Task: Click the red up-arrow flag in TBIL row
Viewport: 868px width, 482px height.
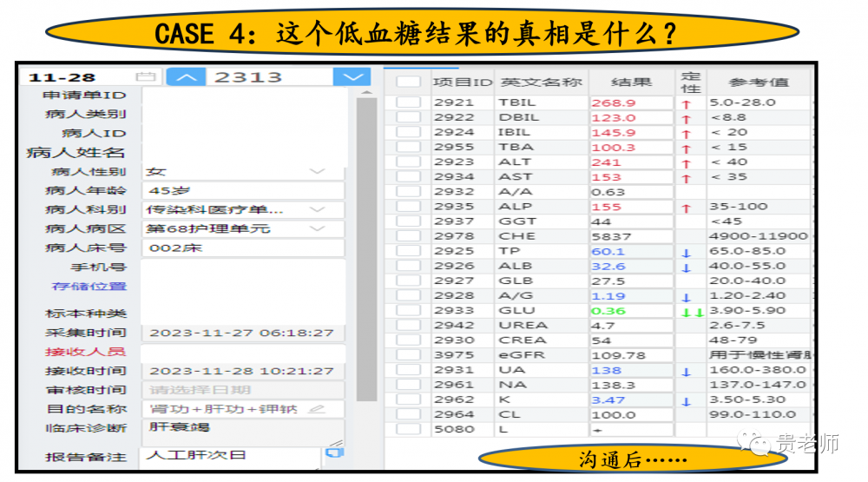Action: click(x=686, y=104)
